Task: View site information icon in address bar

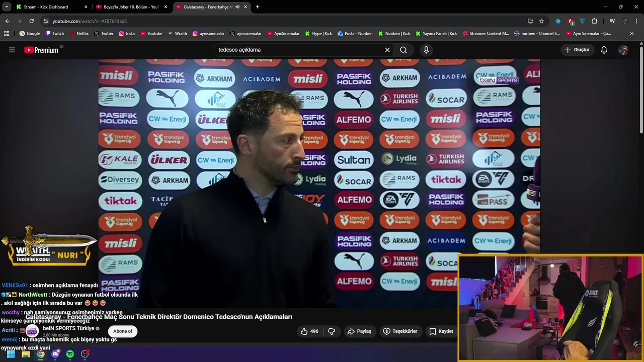Action: point(46,21)
